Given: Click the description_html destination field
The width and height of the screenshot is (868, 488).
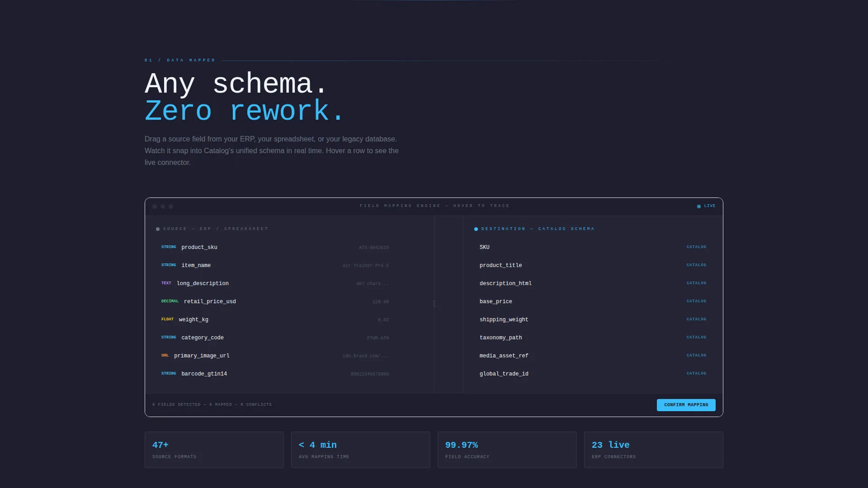Looking at the screenshot, I should point(593,283).
